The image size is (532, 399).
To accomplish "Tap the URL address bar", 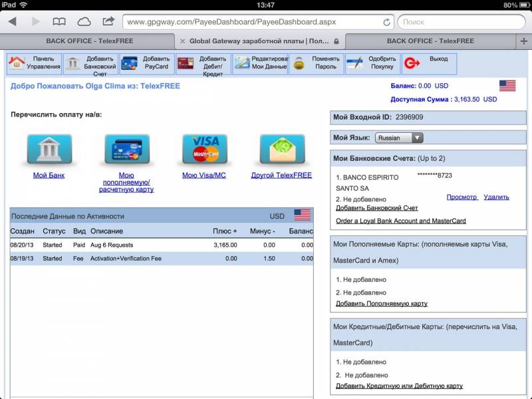I will pyautogui.click(x=258, y=22).
